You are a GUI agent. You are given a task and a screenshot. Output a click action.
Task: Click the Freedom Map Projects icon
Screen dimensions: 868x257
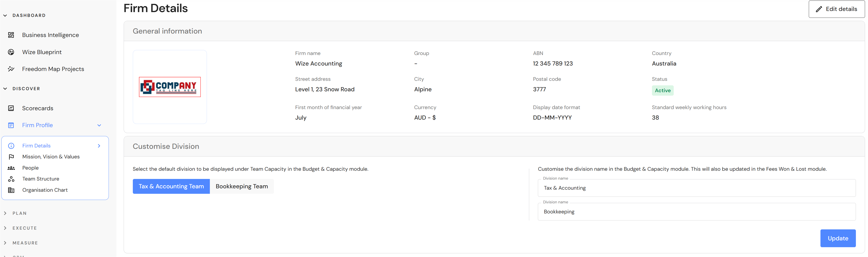(x=11, y=69)
